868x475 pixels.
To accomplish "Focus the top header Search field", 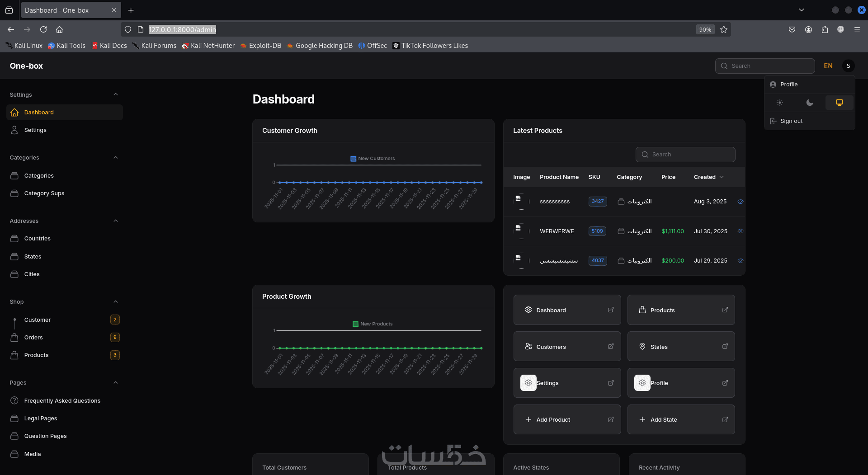I will [765, 66].
